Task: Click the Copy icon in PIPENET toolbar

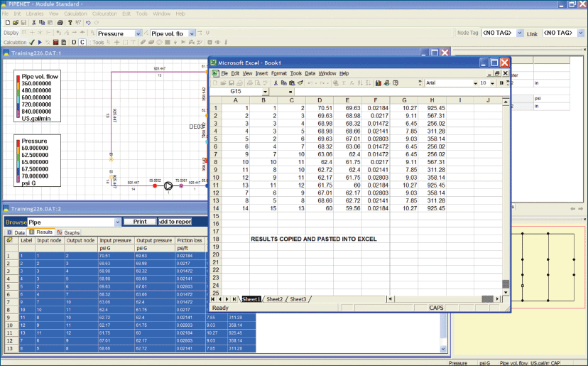Action: 42,23
